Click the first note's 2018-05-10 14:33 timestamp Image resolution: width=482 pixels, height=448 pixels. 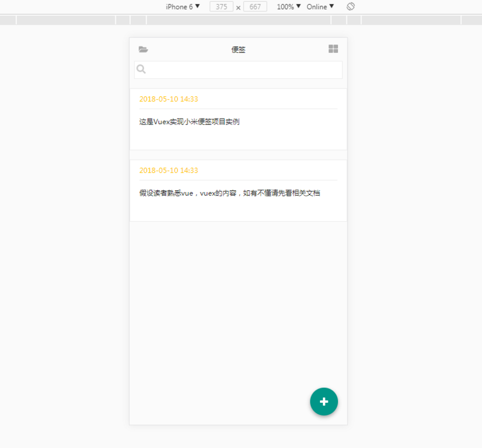169,99
